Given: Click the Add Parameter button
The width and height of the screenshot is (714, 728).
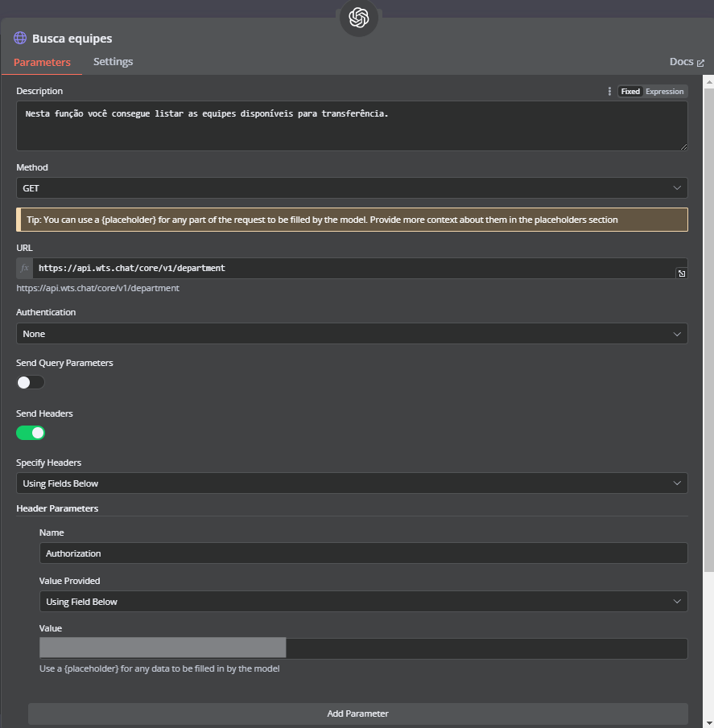Looking at the screenshot, I should (x=357, y=714).
